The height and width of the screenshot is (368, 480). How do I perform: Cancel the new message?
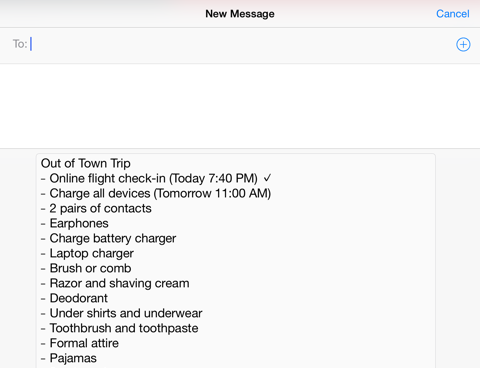point(453,14)
